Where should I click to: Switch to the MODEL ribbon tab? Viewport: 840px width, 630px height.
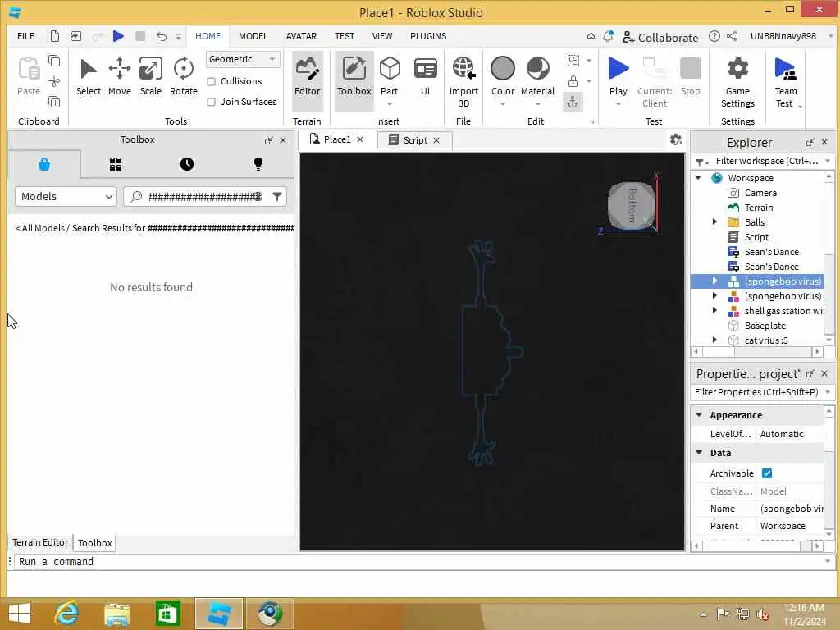click(x=253, y=36)
